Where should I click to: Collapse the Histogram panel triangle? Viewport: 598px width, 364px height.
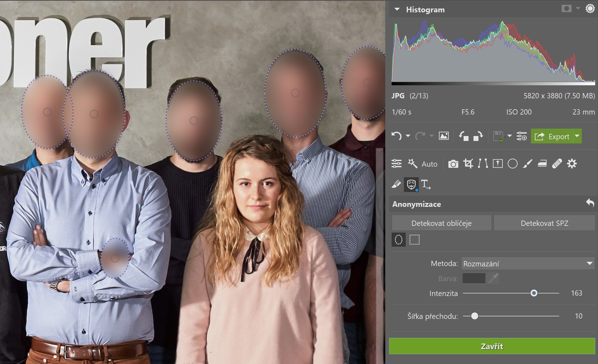(x=397, y=10)
